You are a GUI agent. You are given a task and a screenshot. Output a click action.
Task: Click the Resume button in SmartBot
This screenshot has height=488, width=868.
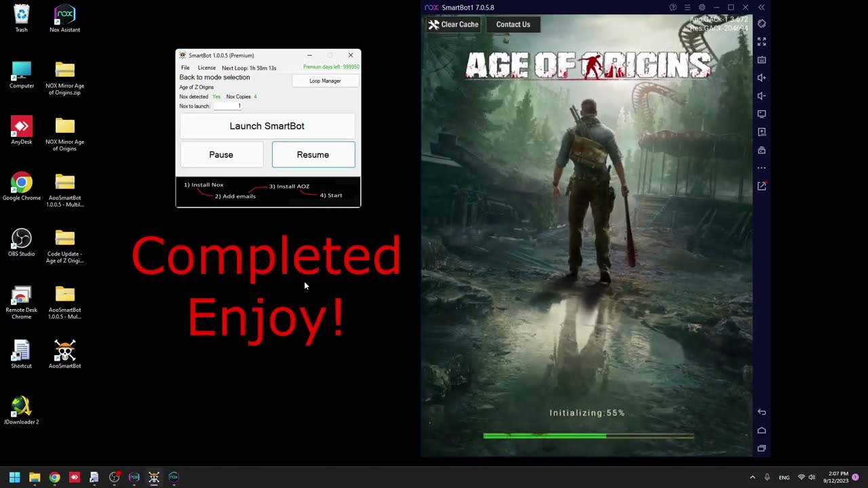coord(313,155)
